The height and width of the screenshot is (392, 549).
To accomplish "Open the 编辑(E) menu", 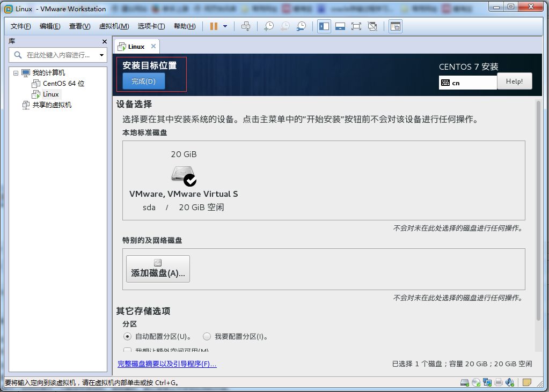I will tap(50, 26).
